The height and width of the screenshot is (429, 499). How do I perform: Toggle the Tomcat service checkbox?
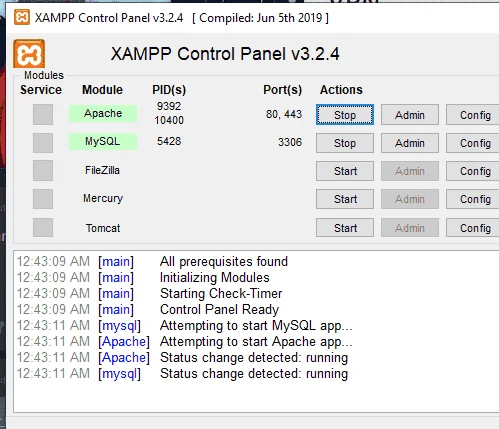click(x=43, y=228)
